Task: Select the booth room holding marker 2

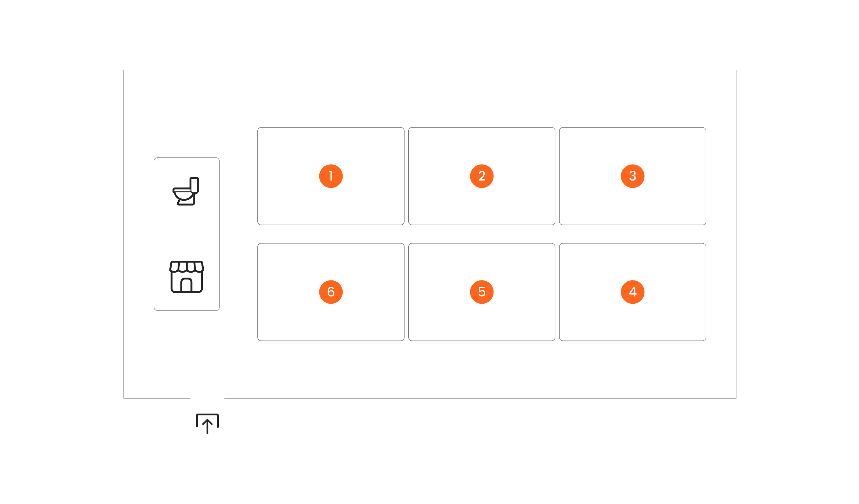Action: pyautogui.click(x=482, y=176)
